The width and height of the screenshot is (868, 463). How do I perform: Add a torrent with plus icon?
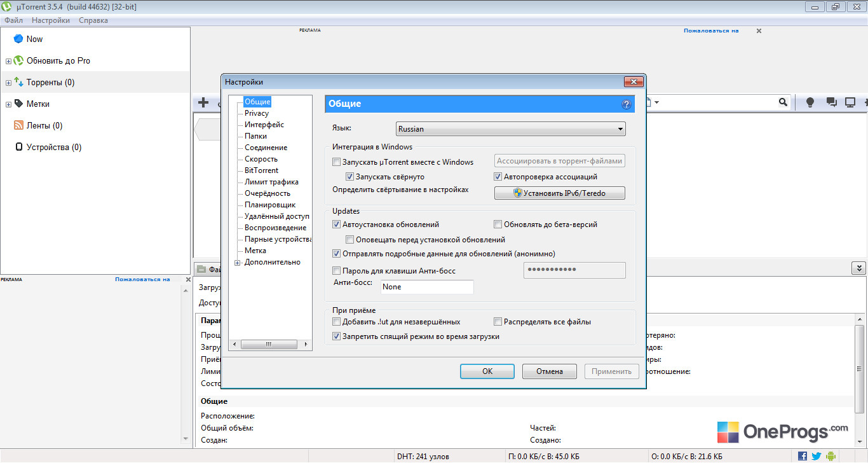tap(203, 102)
